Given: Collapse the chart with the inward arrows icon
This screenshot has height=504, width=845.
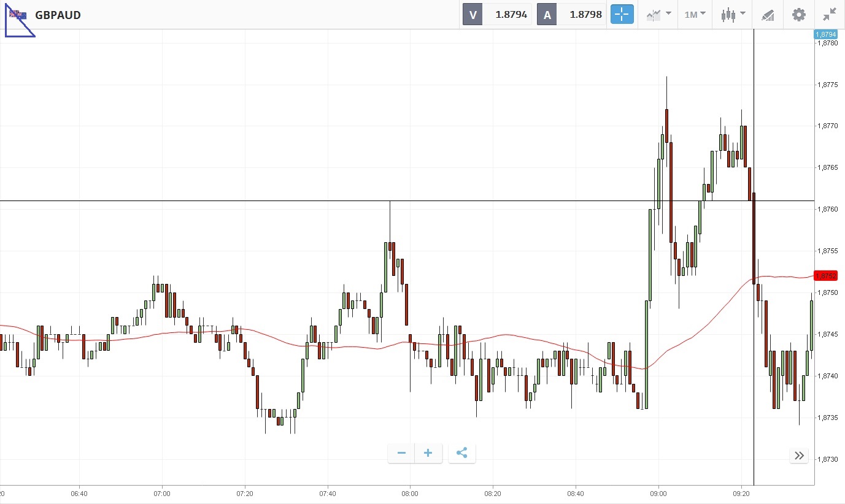Looking at the screenshot, I should point(830,15).
